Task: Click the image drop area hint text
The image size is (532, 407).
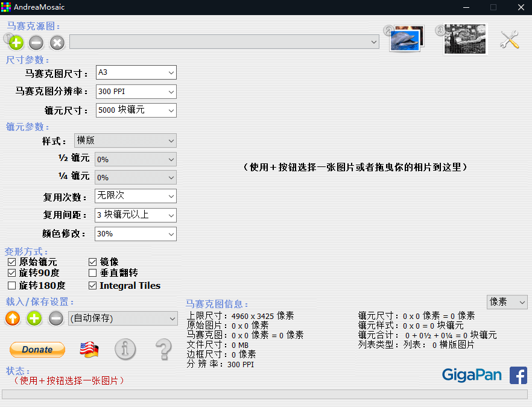Action: tap(355, 167)
